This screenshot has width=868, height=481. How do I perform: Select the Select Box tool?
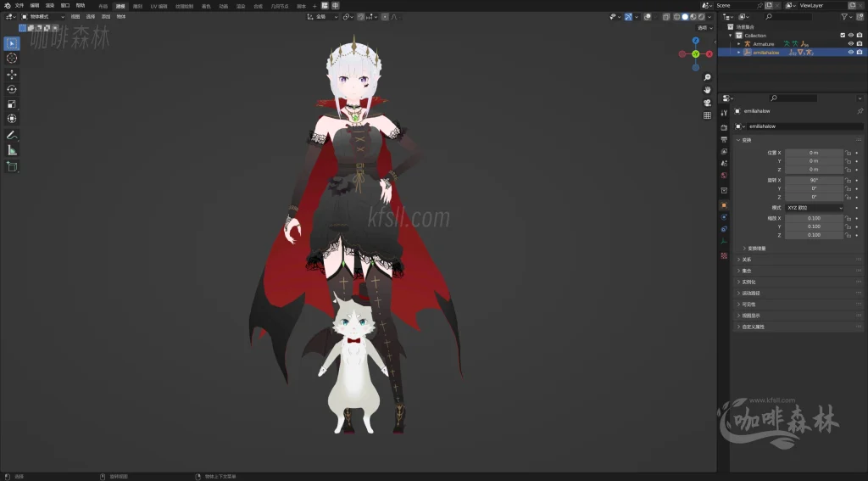12,43
